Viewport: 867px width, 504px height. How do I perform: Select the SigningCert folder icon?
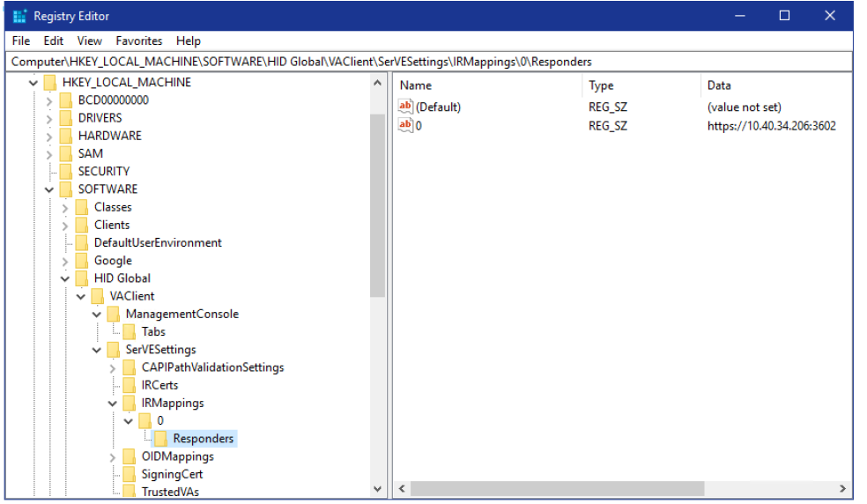click(x=130, y=474)
